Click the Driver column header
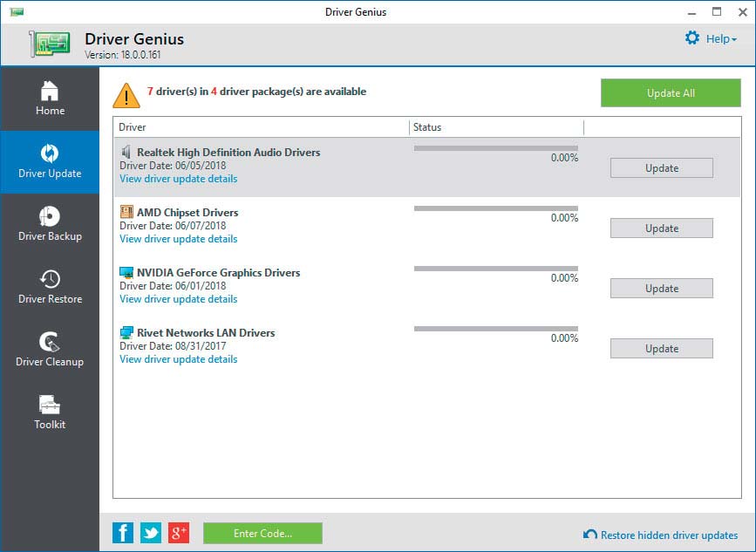Viewport: 756px width, 552px height. coord(262,127)
